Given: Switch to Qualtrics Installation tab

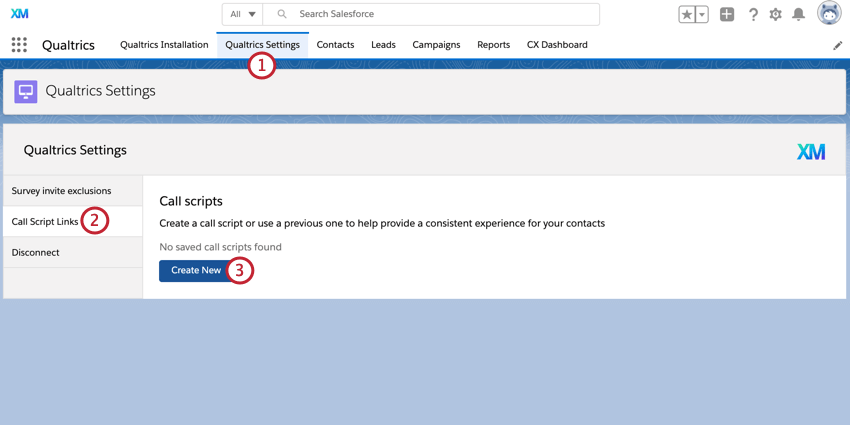Looking at the screenshot, I should 164,45.
